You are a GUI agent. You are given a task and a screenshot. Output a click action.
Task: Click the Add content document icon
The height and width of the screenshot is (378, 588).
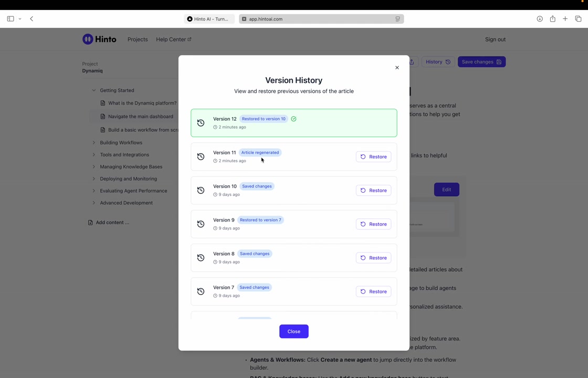90,223
